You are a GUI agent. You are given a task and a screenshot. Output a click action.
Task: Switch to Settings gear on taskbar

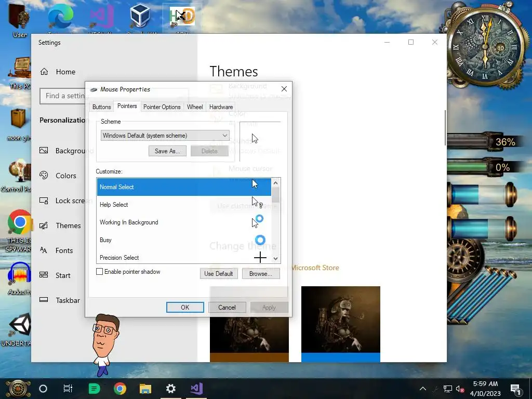pos(170,389)
